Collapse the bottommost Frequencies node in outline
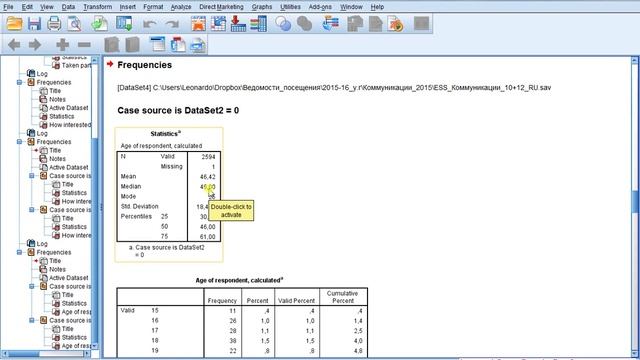The image size is (640, 360). pos(19,252)
